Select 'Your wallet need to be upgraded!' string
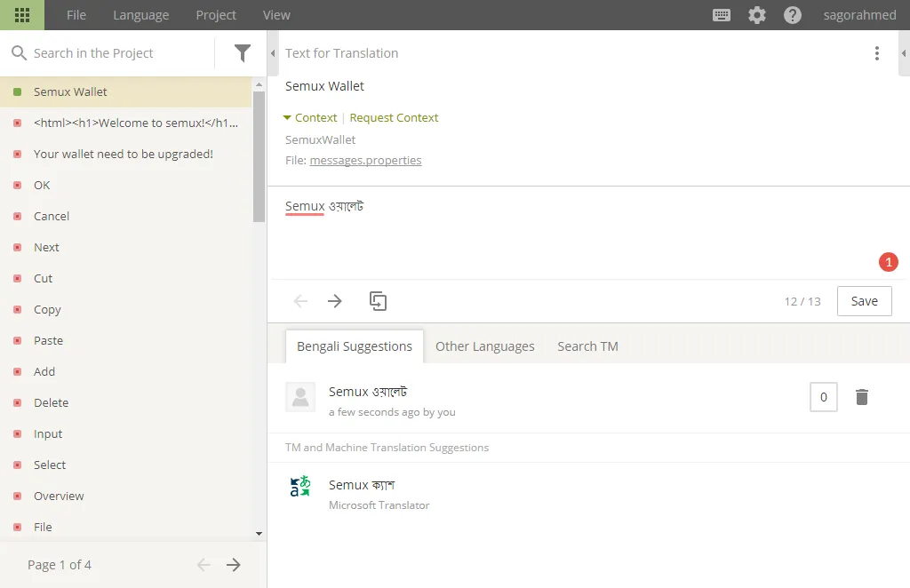 coord(126,155)
